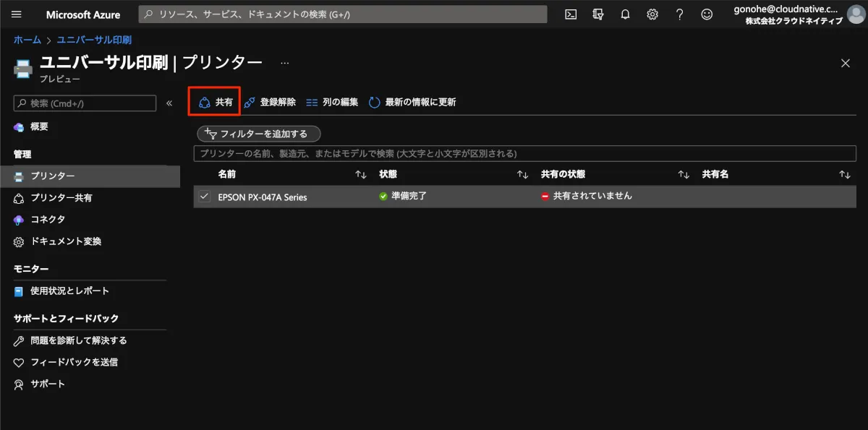Screen dimensions: 868x430
Task: Click the 準備完了 status cell
Action: coord(403,196)
